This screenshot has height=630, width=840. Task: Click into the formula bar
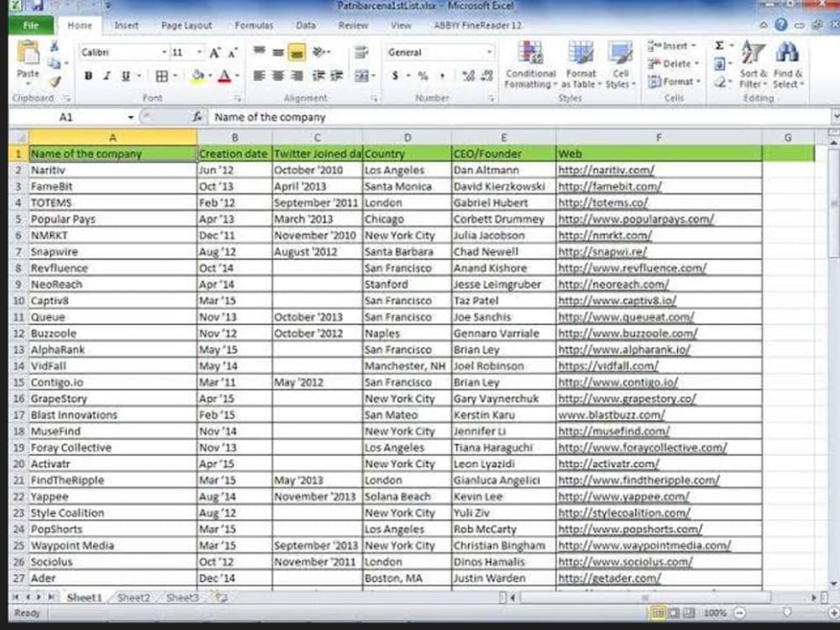[520, 118]
